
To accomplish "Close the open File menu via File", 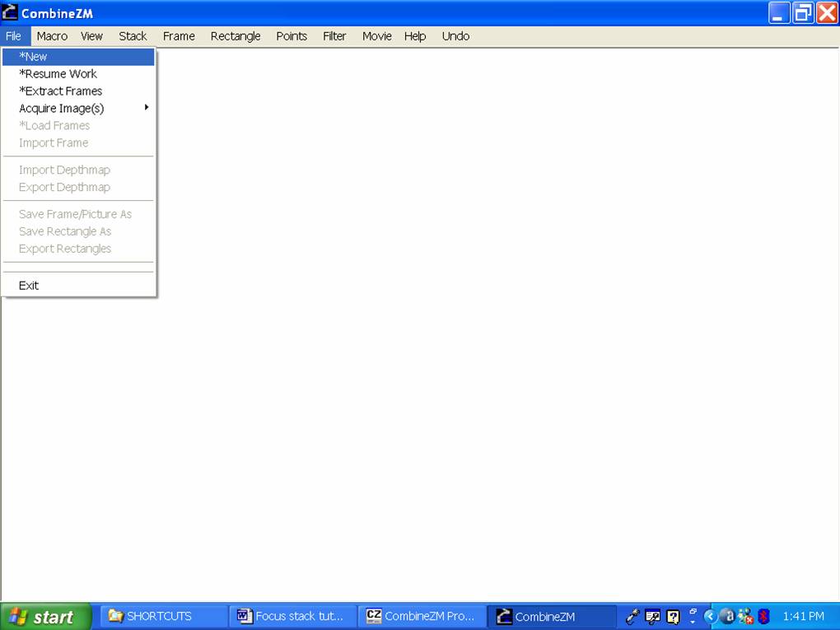I will point(14,36).
